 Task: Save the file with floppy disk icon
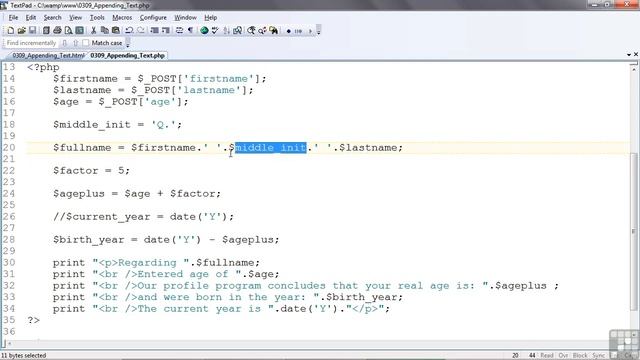coord(32,31)
